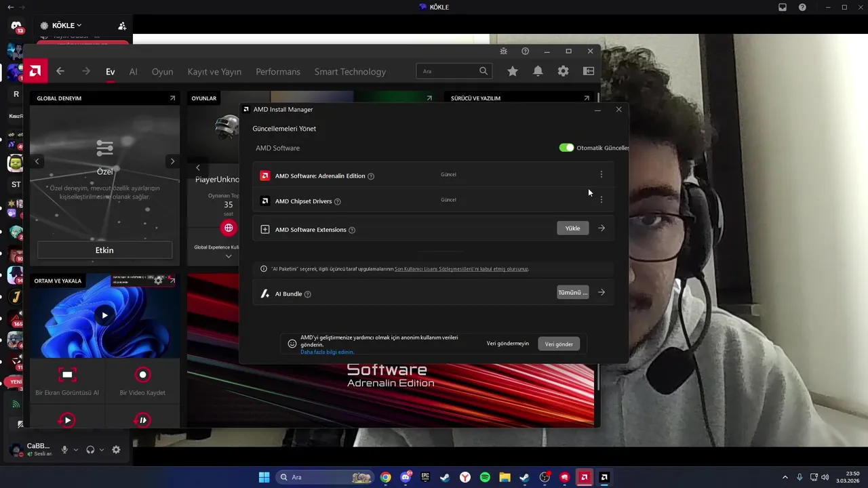Open the Performans tab
The width and height of the screenshot is (868, 488).
(x=278, y=72)
